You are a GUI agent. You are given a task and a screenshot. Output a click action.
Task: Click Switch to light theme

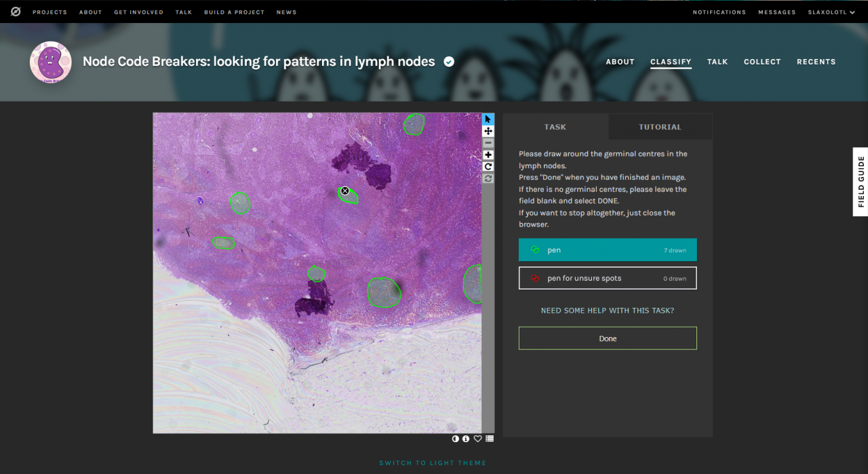point(433,463)
